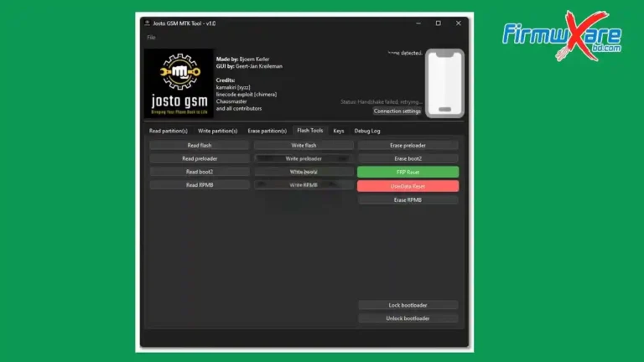This screenshot has width=644, height=362.
Task: Run the red UserData Reset button
Action: 408,186
